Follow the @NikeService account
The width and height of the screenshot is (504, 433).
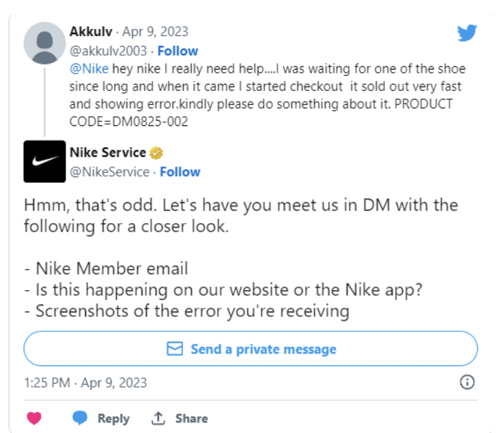click(180, 172)
